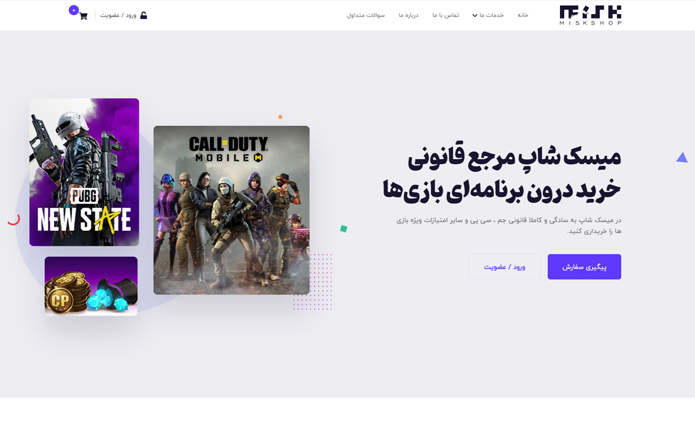695x435 pixels.
Task: Open the shopping cart icon
Action: (x=83, y=16)
